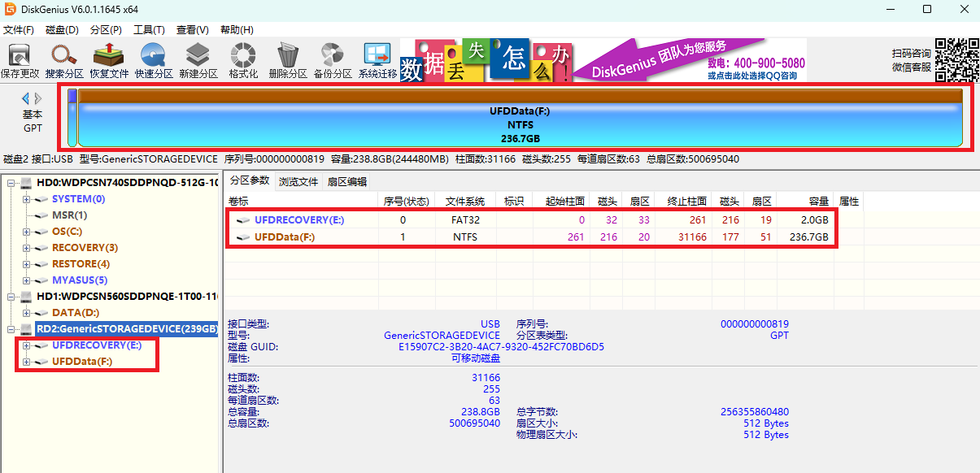
Task: Expand the MYASUS(5) partition node
Action: pyautogui.click(x=27, y=280)
